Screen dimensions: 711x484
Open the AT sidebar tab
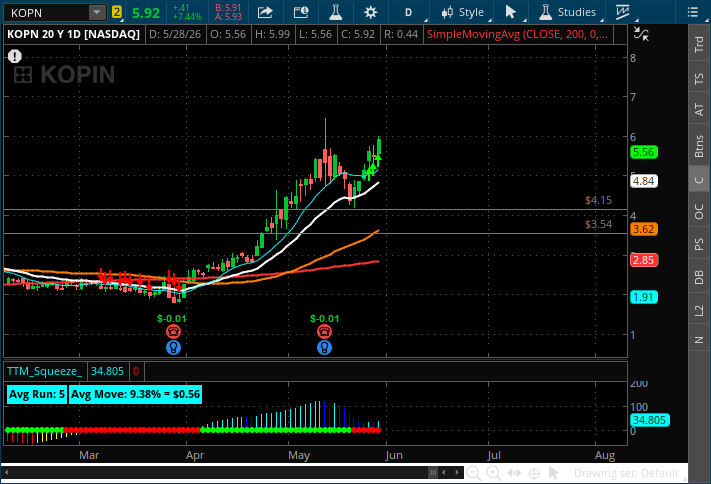click(x=699, y=109)
